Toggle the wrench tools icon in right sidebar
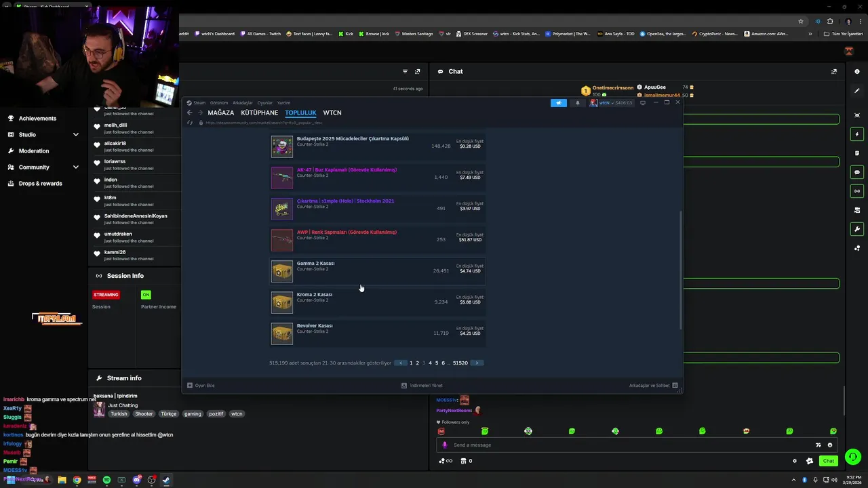Image resolution: width=868 pixels, height=488 pixels. pos(857,229)
